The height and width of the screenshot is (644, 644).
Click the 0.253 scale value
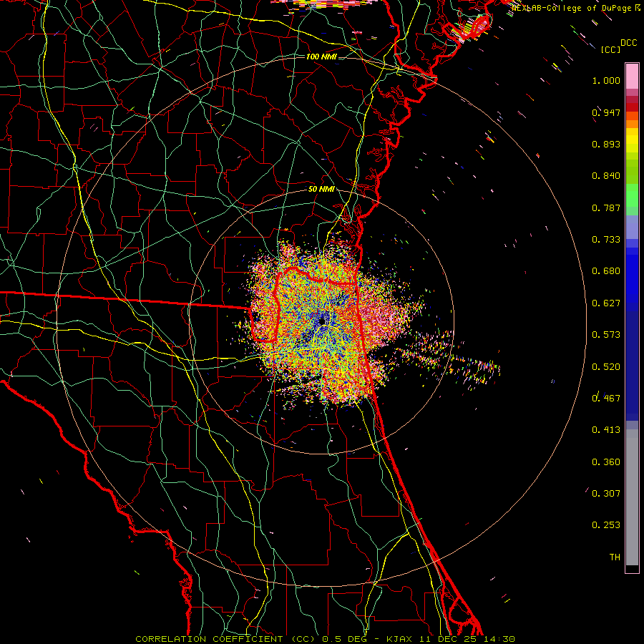[x=606, y=525]
